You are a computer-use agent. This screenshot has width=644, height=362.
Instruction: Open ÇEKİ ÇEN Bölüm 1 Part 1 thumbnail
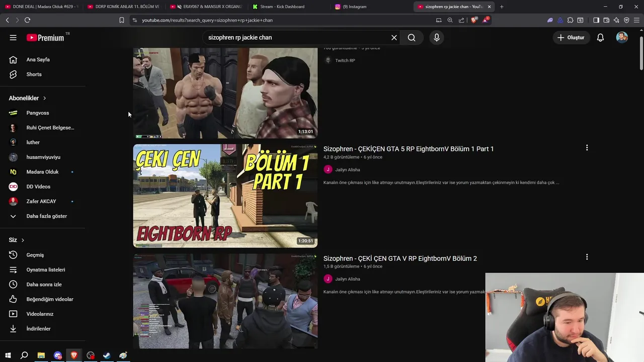tap(225, 196)
